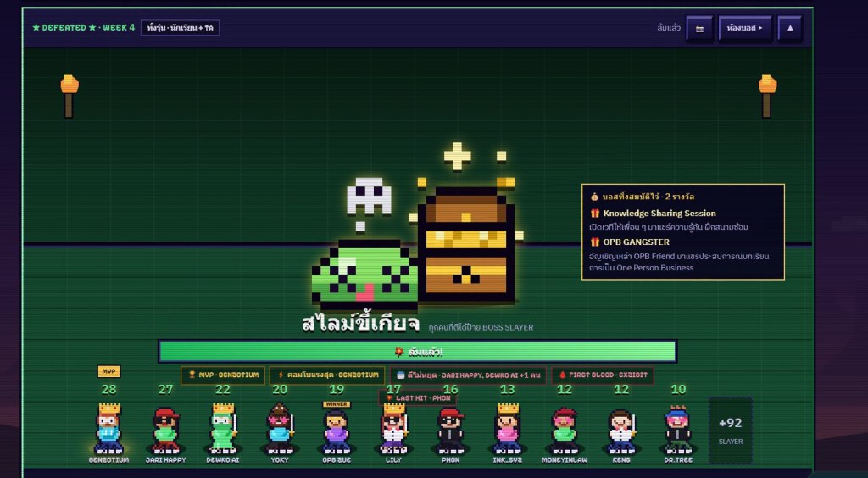Click the white ghost above slime
The width and height of the screenshot is (868, 478).
[x=369, y=197]
